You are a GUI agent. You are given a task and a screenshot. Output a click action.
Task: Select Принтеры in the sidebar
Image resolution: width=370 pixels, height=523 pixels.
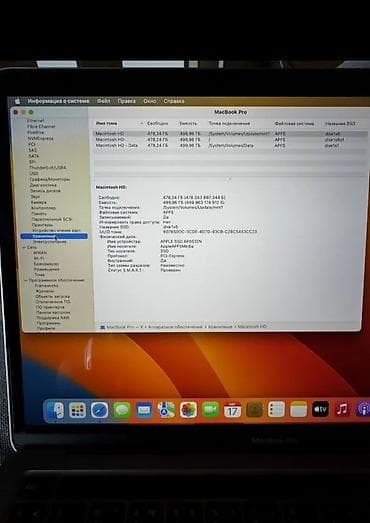click(42, 225)
